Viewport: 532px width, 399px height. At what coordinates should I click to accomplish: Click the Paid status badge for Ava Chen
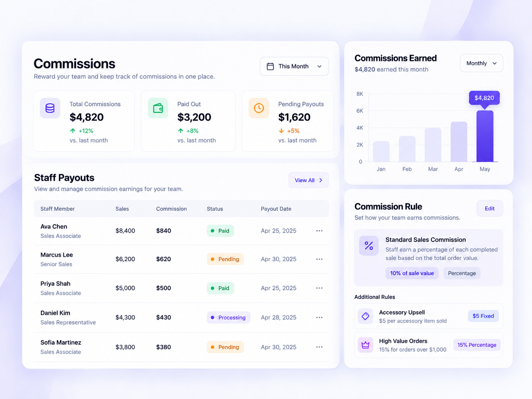[x=220, y=231]
